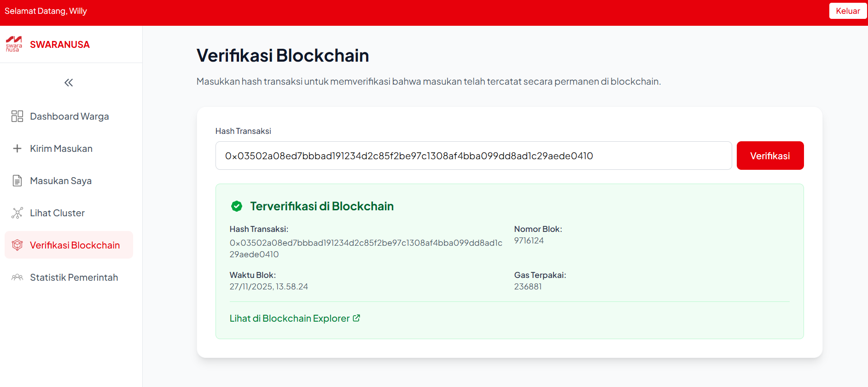Open Lihat di Blockchain Explorer
The height and width of the screenshot is (387, 868).
point(289,318)
